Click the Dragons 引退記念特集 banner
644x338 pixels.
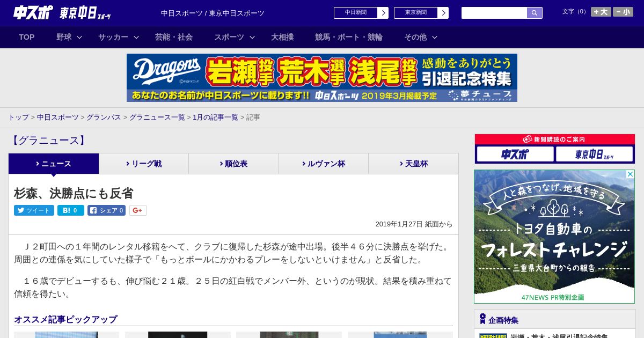pyautogui.click(x=322, y=78)
